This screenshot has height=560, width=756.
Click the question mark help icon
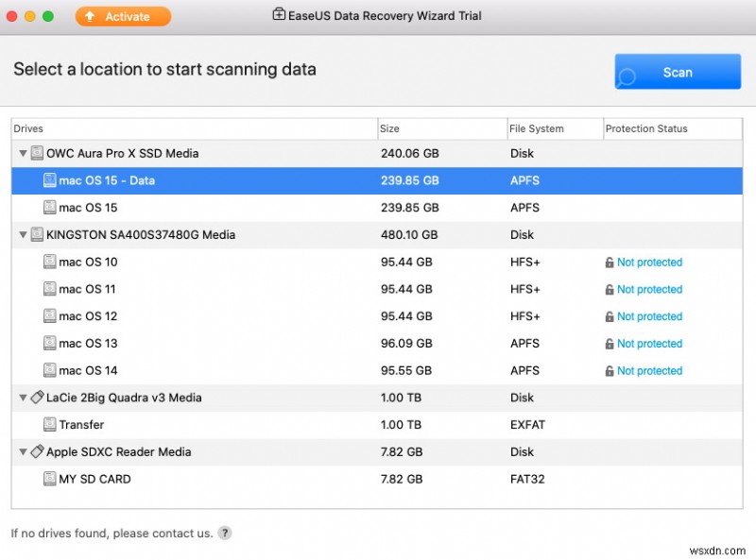point(225,533)
